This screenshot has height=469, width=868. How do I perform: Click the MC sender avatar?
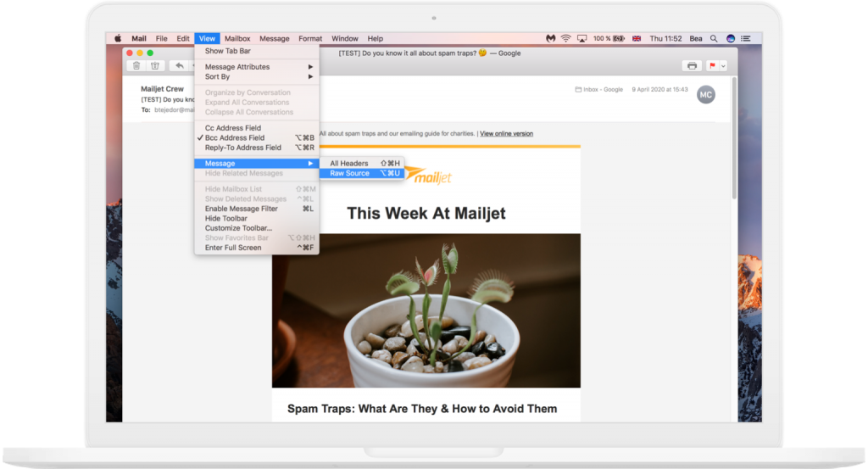705,94
